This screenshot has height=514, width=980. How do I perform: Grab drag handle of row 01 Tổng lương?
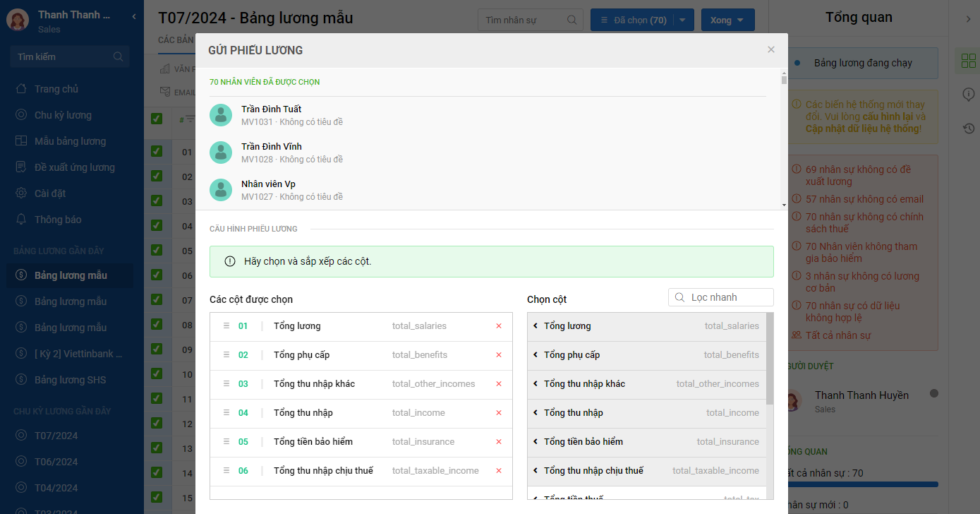point(226,326)
